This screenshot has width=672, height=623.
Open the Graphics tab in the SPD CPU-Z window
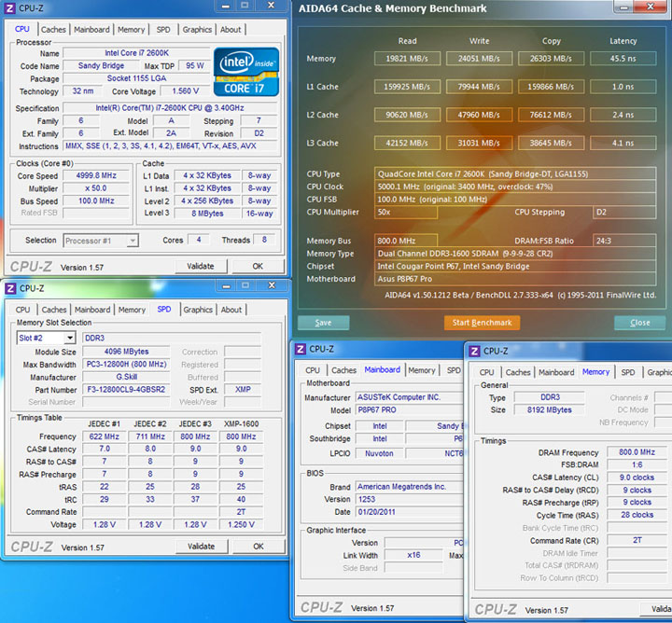[198, 310]
